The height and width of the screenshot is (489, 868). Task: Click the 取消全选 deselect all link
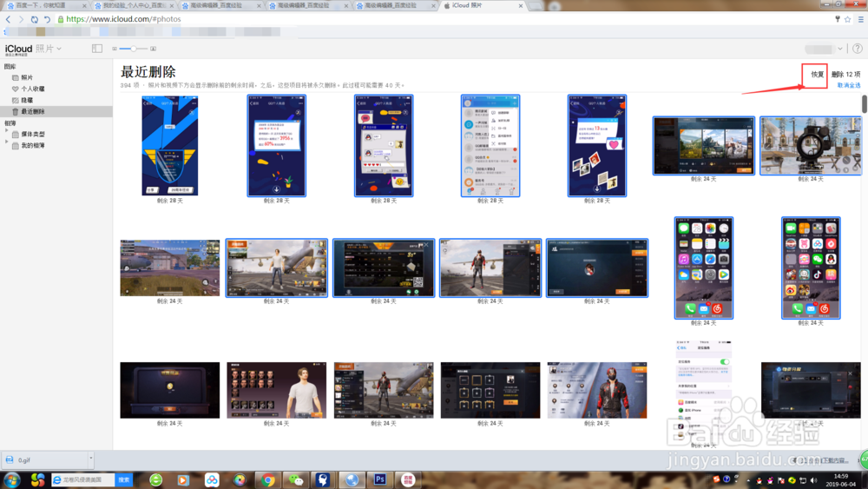(849, 85)
